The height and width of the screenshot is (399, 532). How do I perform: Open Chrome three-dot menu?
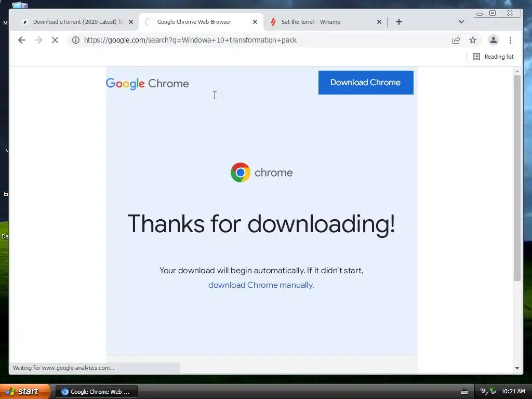pos(510,40)
